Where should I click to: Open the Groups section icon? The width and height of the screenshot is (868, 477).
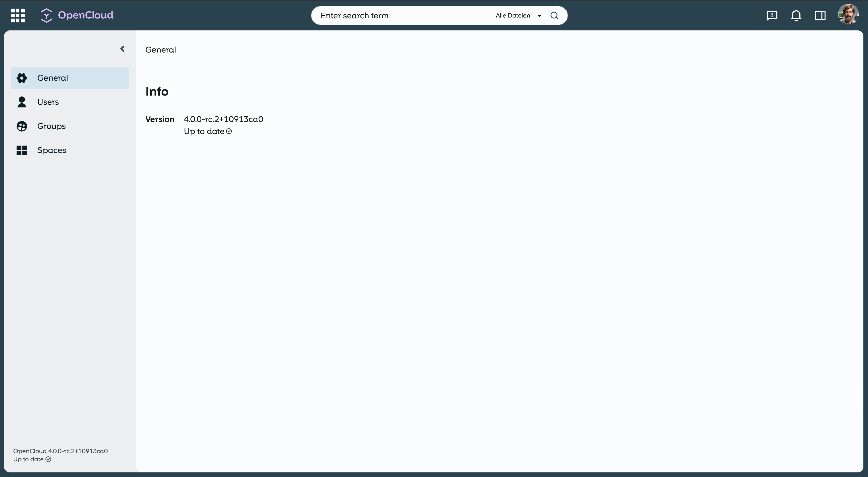pos(22,126)
